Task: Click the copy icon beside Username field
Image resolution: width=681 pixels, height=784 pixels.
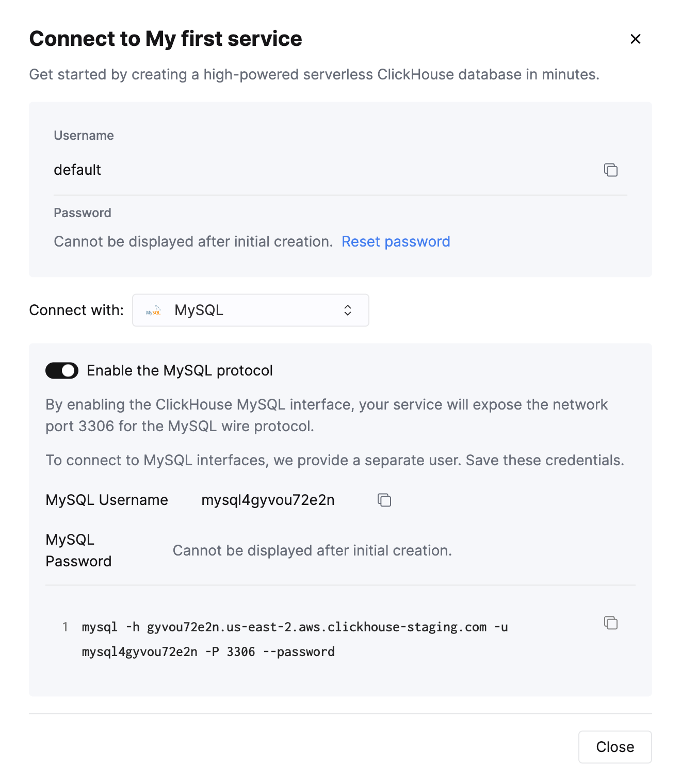Action: (611, 170)
